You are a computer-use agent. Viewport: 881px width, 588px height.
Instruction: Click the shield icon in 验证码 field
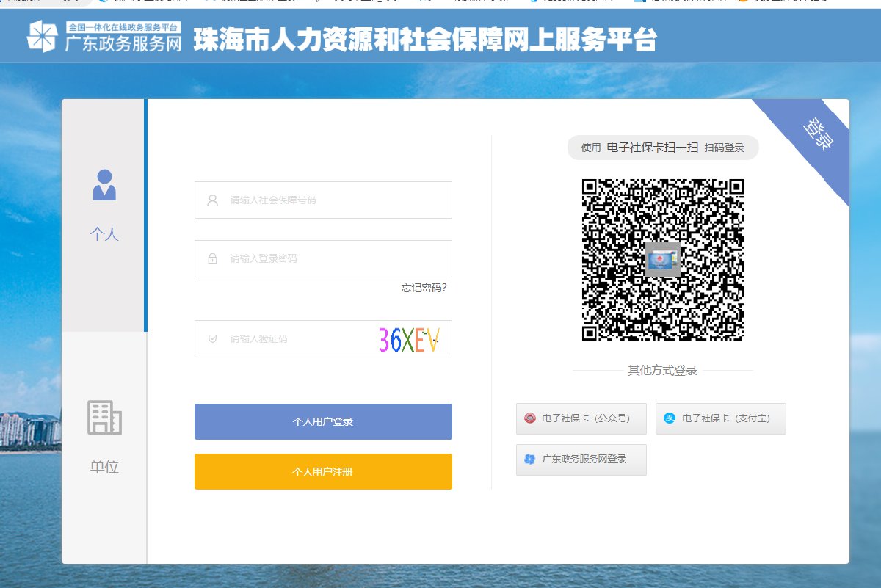click(x=213, y=339)
